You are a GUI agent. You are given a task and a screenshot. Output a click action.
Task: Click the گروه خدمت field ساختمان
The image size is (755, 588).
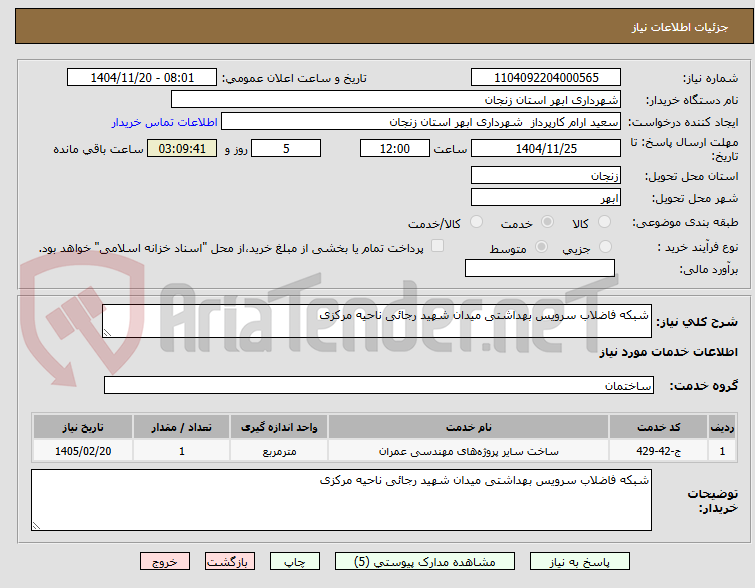(x=379, y=385)
